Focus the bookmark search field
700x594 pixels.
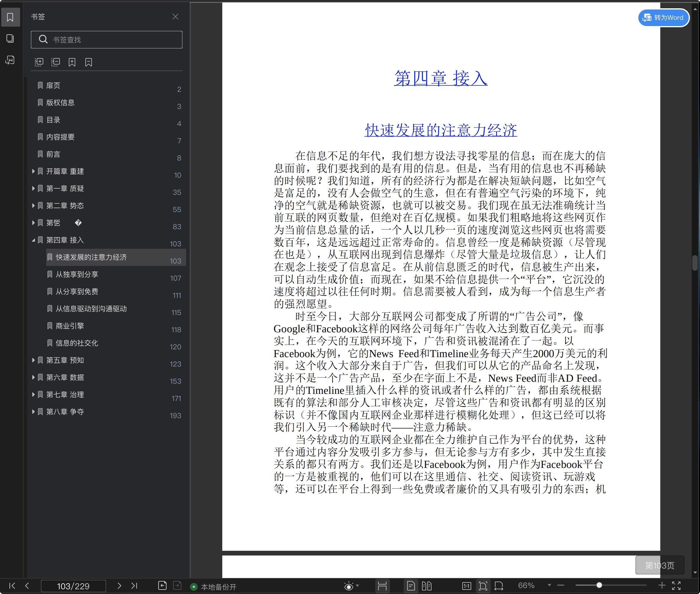pos(106,39)
